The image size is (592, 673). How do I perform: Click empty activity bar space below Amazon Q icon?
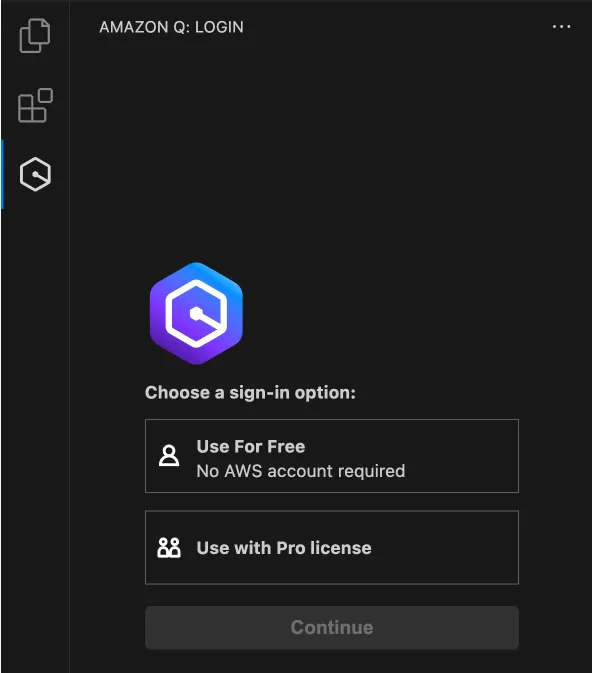tap(35, 429)
